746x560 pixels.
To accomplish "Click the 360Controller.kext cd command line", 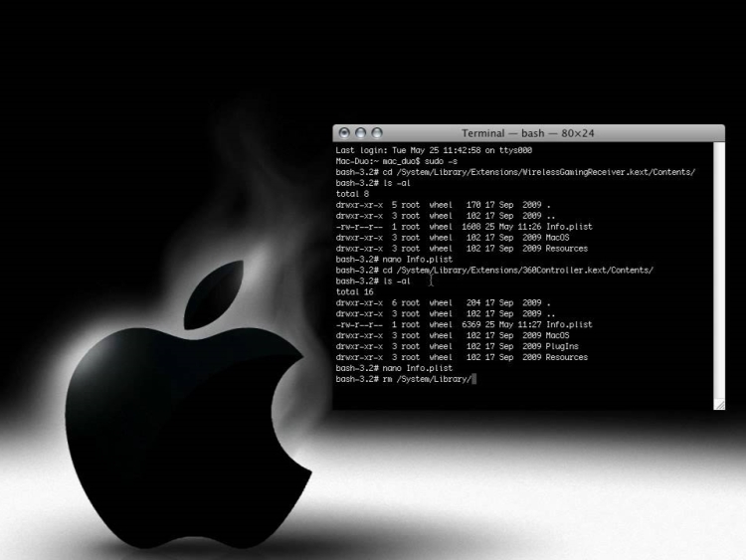I will point(494,270).
